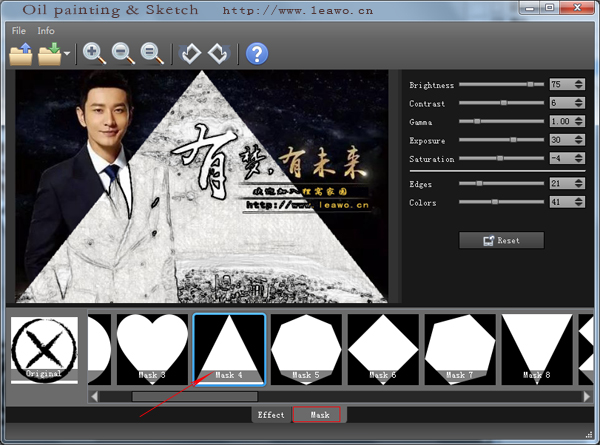Select the Mask 5 heptagon thumbnail
This screenshot has height=445, width=600.
point(306,350)
